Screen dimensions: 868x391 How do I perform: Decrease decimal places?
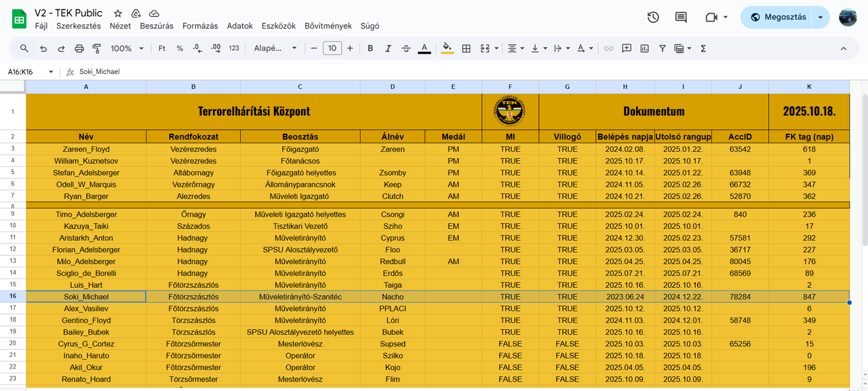[197, 48]
